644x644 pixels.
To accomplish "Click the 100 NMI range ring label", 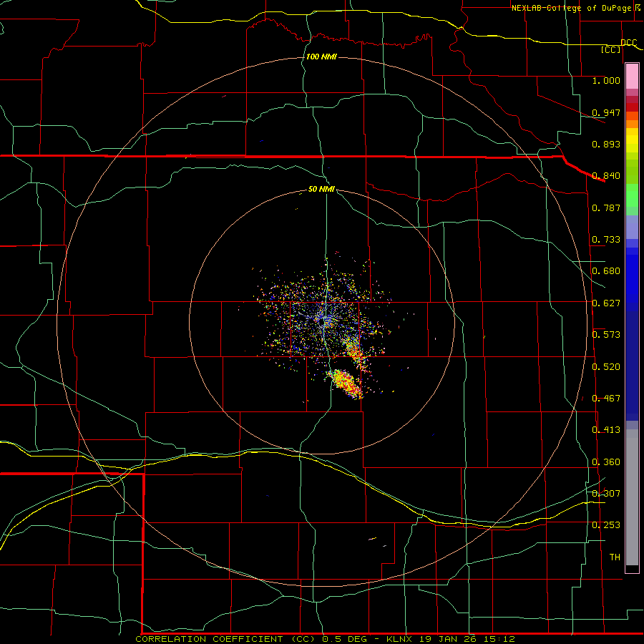I will (x=321, y=57).
